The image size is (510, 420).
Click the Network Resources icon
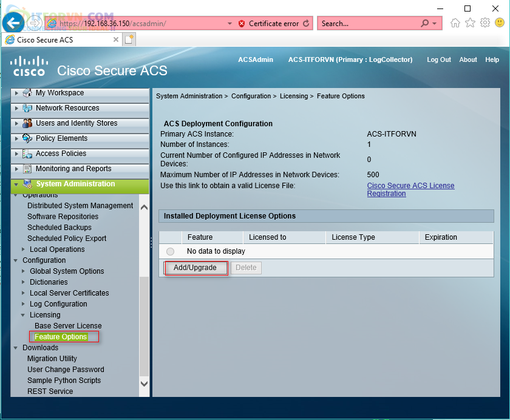click(27, 108)
